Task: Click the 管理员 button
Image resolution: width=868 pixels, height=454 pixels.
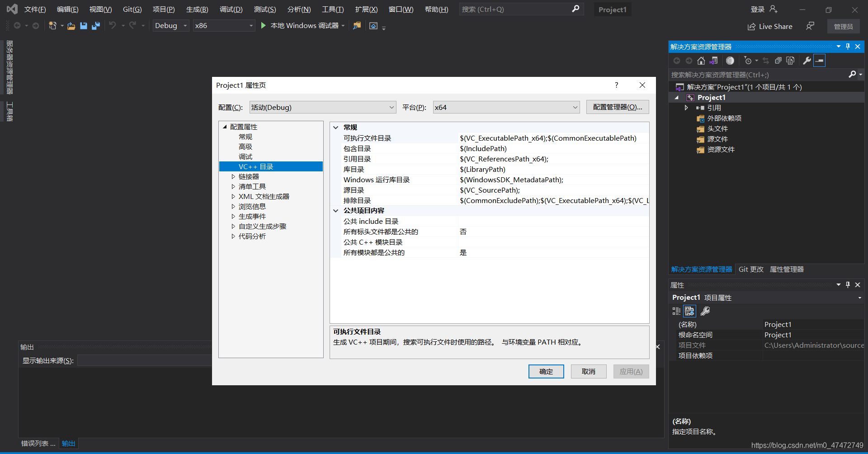Action: click(844, 26)
